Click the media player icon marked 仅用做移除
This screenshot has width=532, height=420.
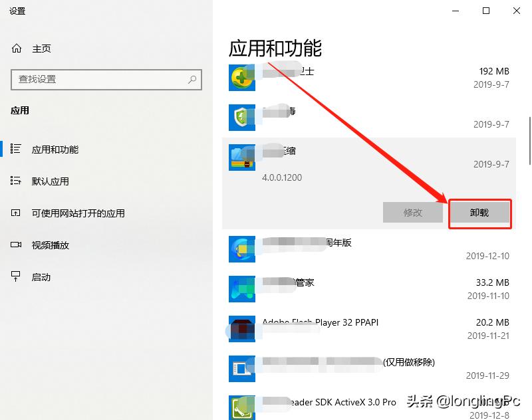pos(241,369)
